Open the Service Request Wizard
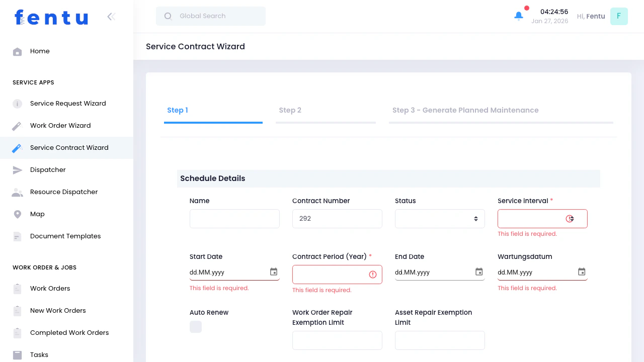The height and width of the screenshot is (362, 644). tap(68, 103)
